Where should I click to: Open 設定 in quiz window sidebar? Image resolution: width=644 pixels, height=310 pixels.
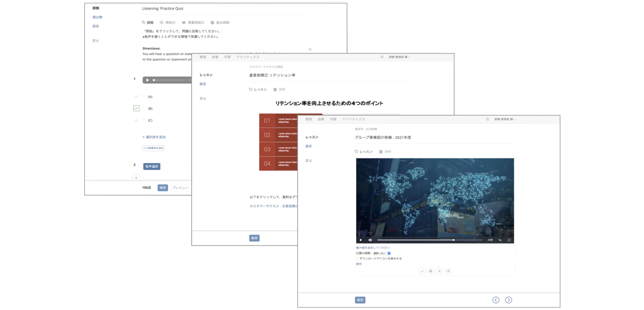[95, 26]
